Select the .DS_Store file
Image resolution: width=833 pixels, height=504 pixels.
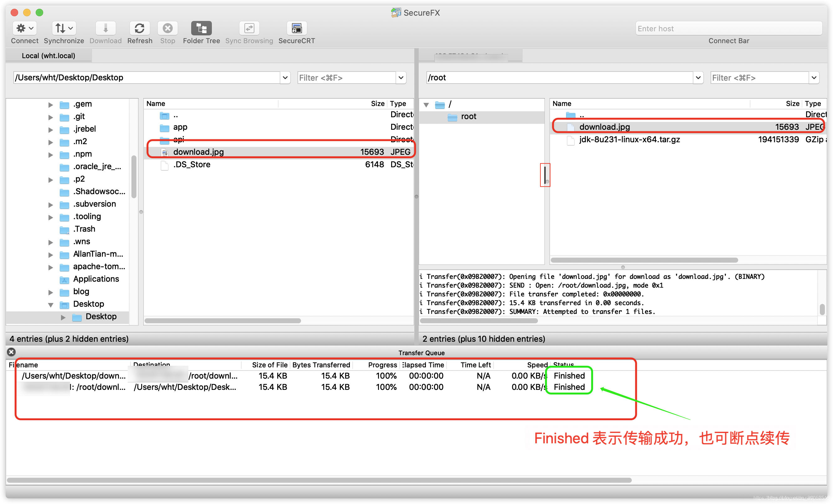279,164
